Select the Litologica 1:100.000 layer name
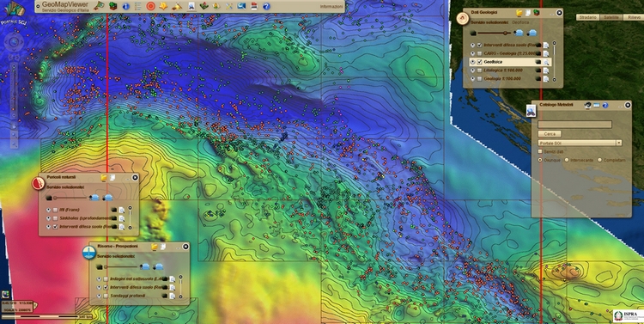The image size is (644, 324). pos(503,70)
